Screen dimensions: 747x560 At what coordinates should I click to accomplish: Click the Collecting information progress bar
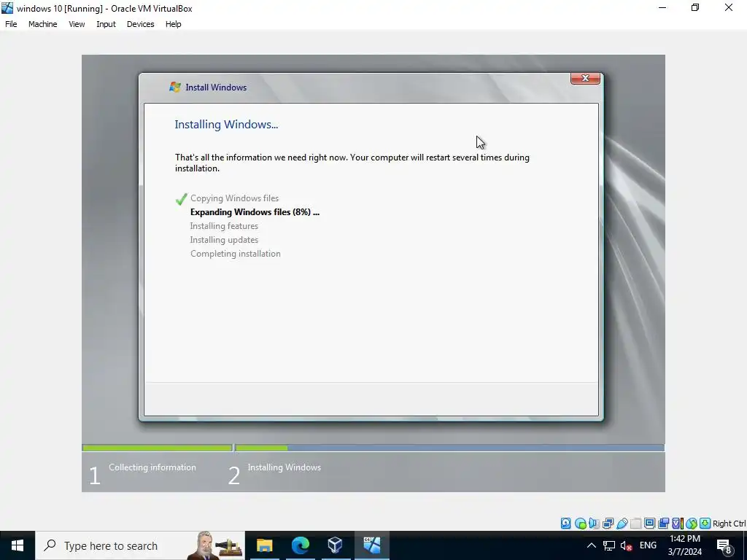tap(157, 448)
